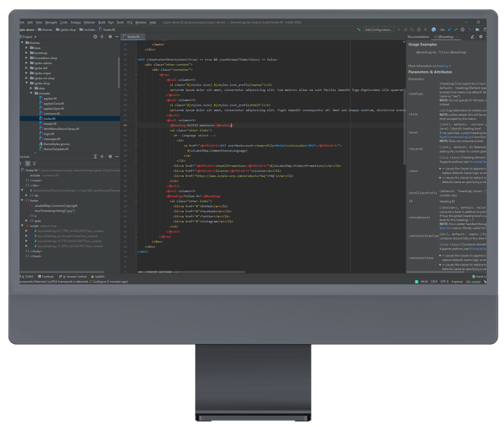504x427 pixels.
Task: Click the run with coverage icon
Action: tap(412, 30)
